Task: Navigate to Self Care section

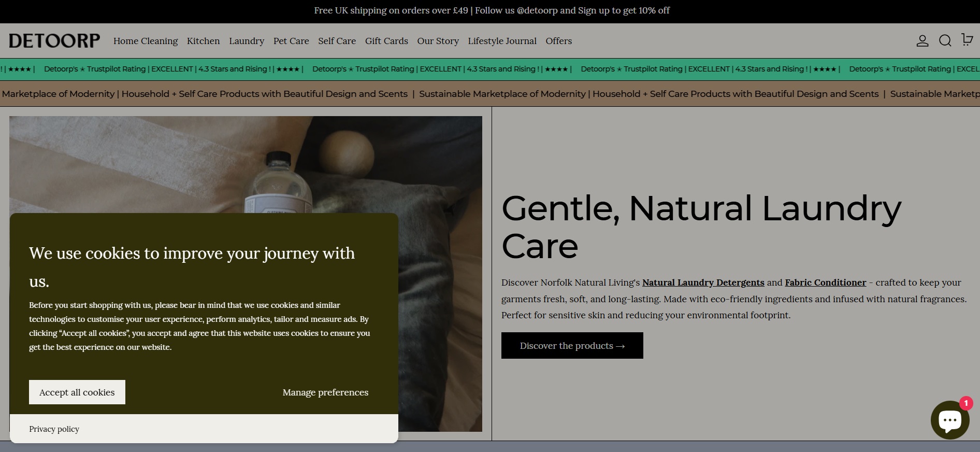Action: pos(337,41)
